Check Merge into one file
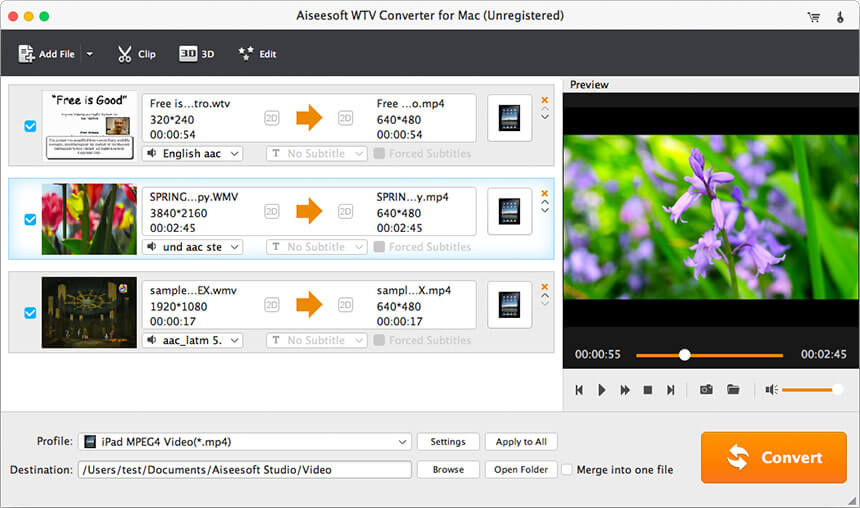Viewport: 860px width, 508px height. (567, 470)
